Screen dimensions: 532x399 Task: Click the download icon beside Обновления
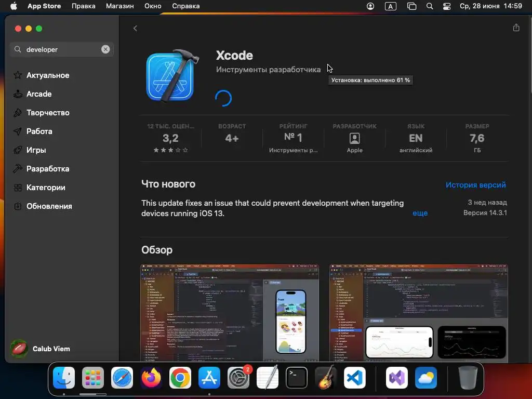tap(18, 206)
